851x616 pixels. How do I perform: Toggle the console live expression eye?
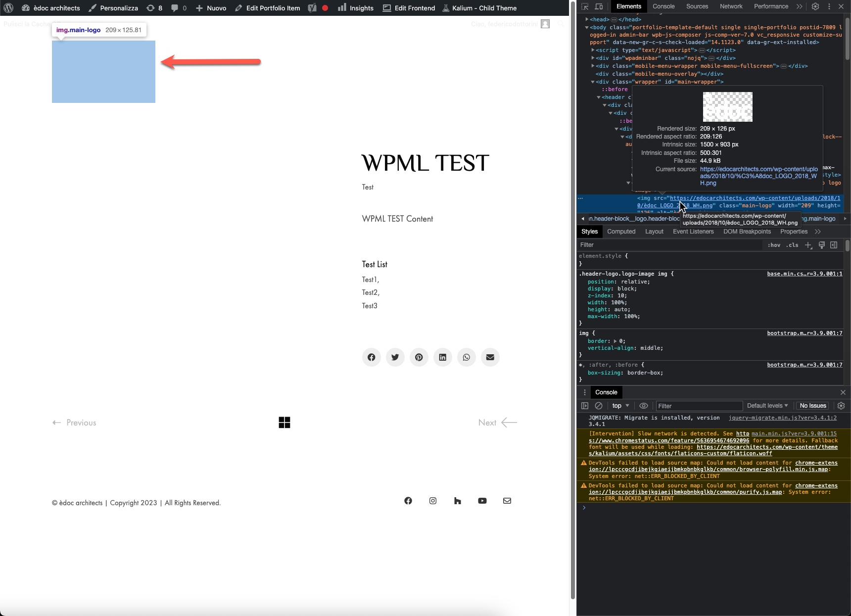pyautogui.click(x=644, y=406)
